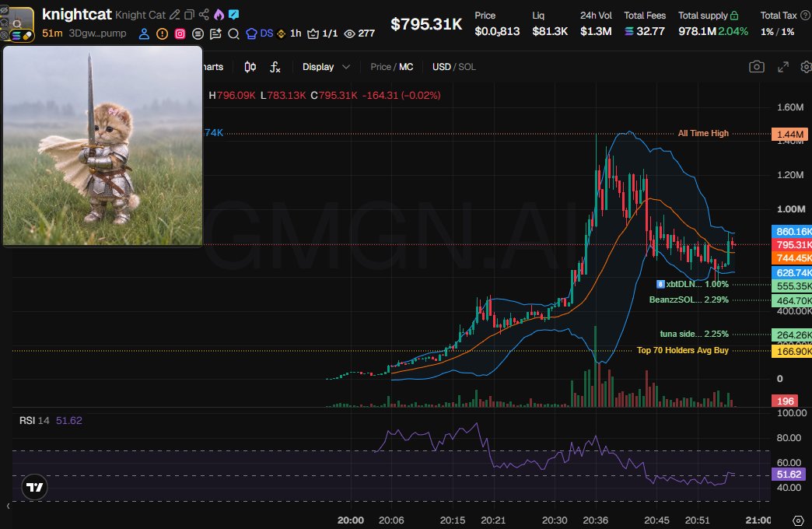This screenshot has width=812, height=529.
Task: Open the blue chat note icon
Action: [x=233, y=15]
